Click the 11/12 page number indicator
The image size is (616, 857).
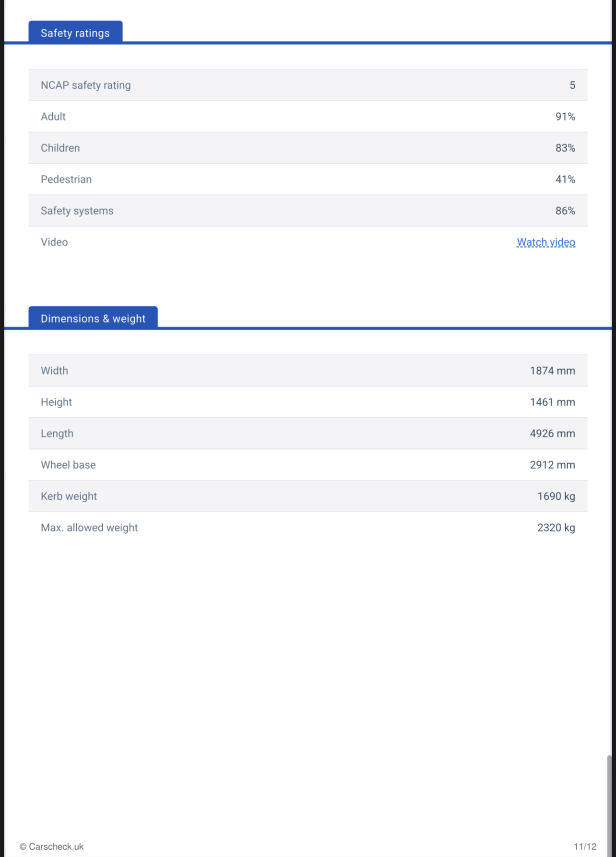coord(585,846)
